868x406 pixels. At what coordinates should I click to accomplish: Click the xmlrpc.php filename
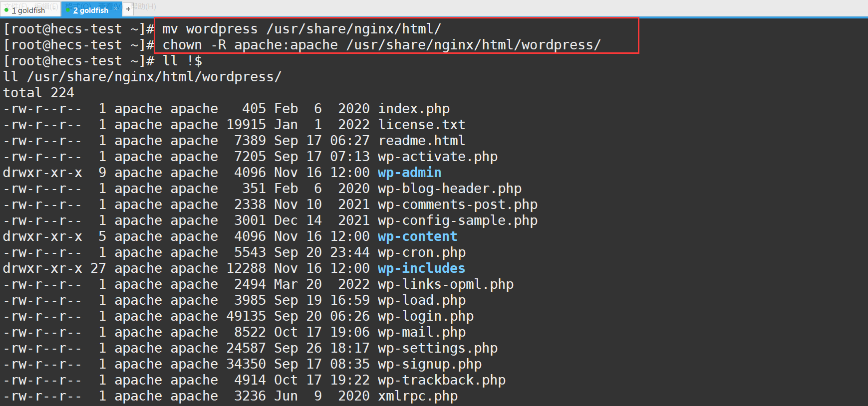(417, 396)
